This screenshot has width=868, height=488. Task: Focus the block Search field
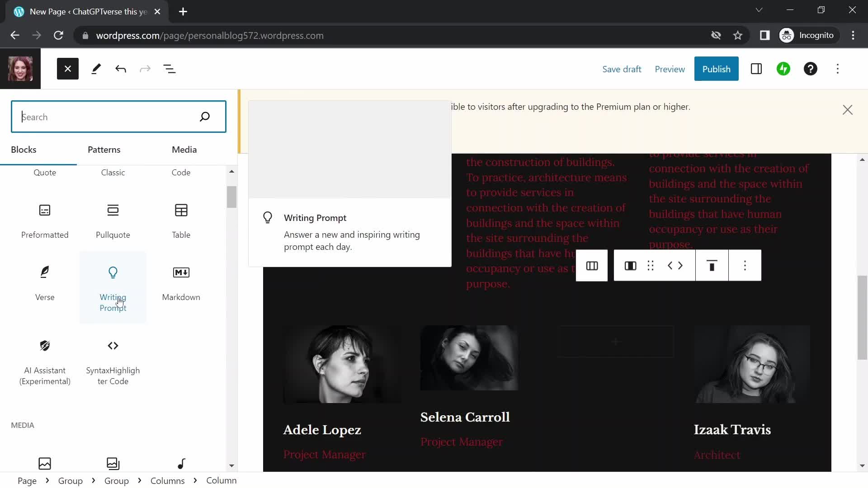point(118,117)
